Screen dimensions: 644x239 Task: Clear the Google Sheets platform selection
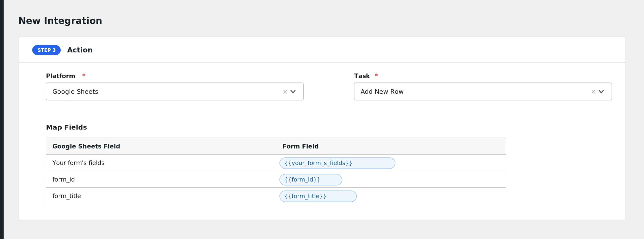coord(285,92)
